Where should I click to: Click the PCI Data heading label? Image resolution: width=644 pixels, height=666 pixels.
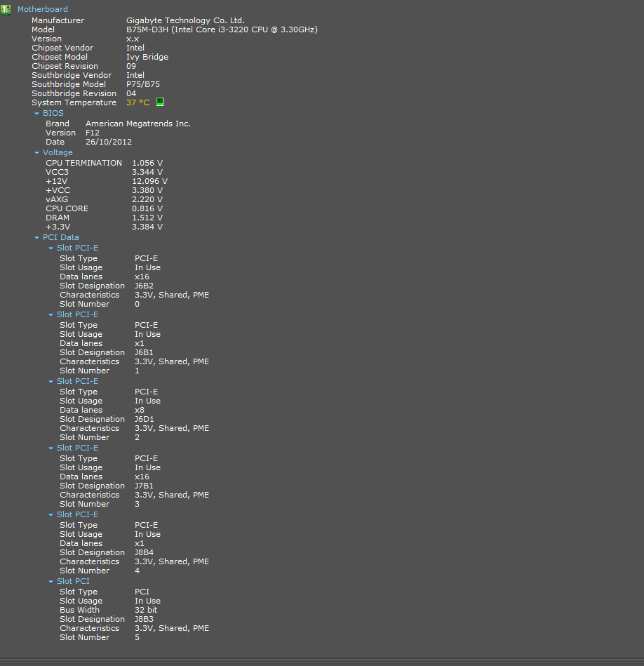point(61,237)
